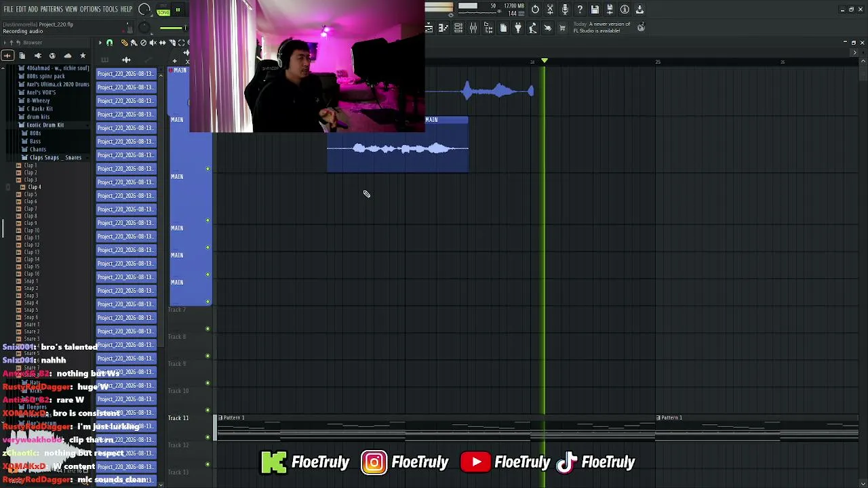This screenshot has height=488, width=868.
Task: Open the file browser tree icon
Action: [x=488, y=28]
